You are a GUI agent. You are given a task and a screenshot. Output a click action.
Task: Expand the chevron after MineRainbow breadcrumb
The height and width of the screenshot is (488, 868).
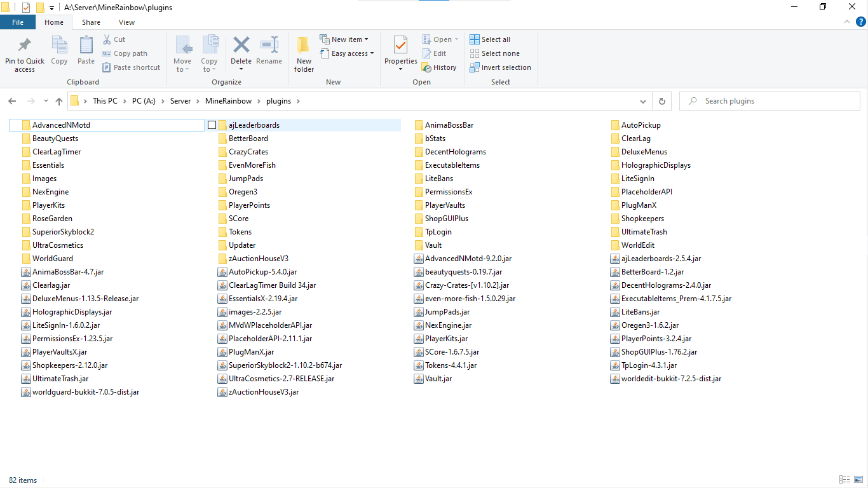[x=259, y=101]
